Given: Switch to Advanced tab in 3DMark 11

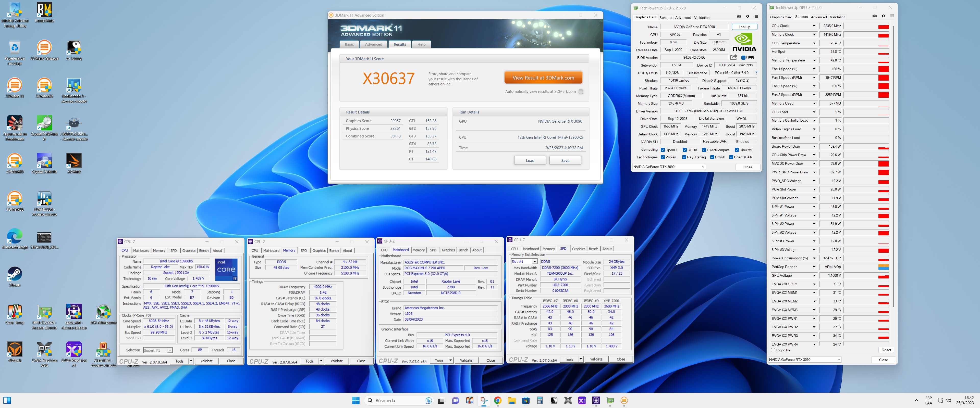Looking at the screenshot, I should (x=374, y=44).
